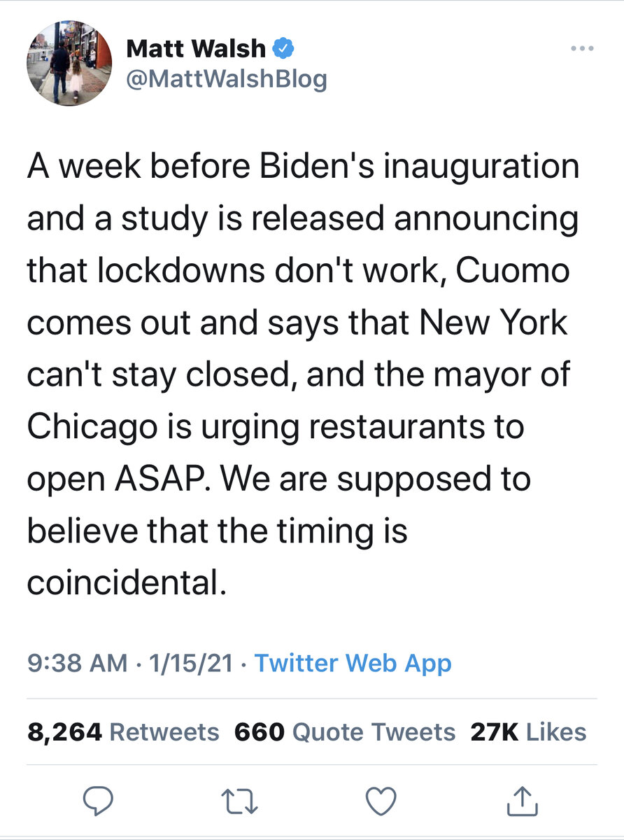Click the Twitter Web App source link
Viewport: 624px width, 840px height.
353,662
